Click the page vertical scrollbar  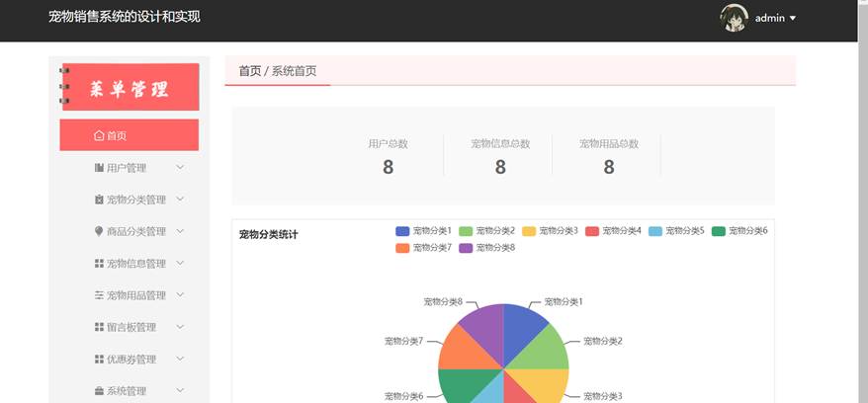tap(861, 201)
